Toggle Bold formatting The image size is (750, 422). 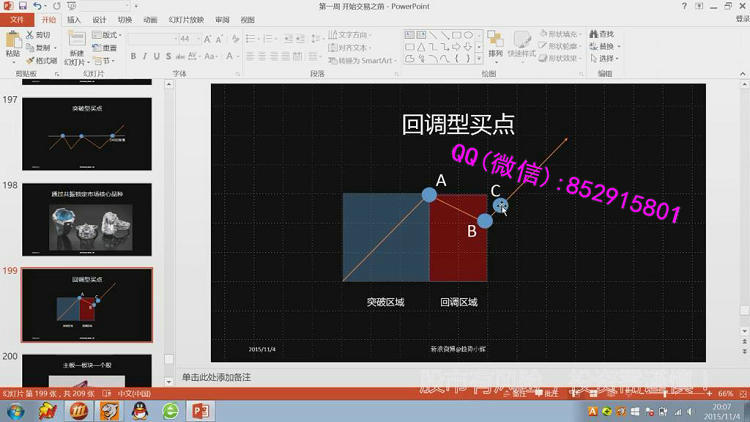click(133, 57)
